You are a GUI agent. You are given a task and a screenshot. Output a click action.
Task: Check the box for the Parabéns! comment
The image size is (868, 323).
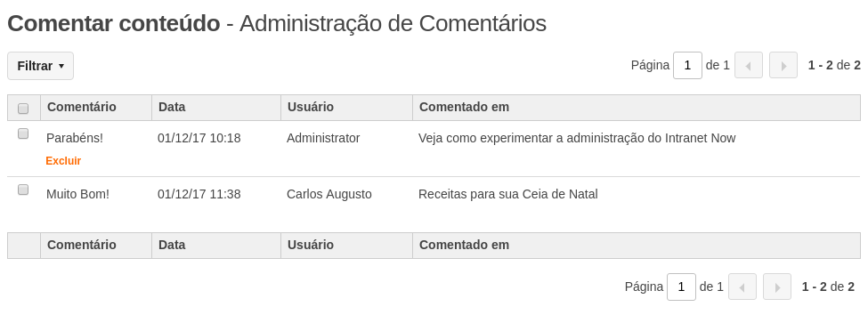click(x=23, y=133)
